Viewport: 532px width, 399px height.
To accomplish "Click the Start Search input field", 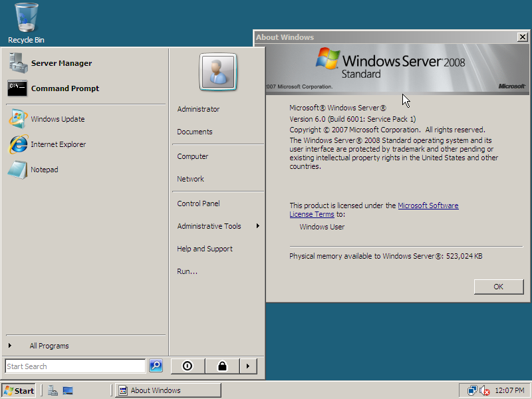I will tap(74, 366).
